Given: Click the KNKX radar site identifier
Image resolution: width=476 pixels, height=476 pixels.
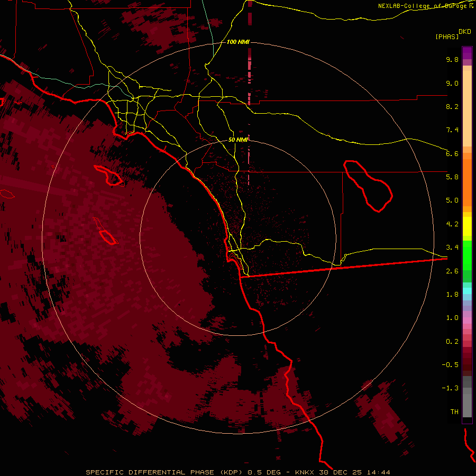Looking at the screenshot, I should [305, 472].
